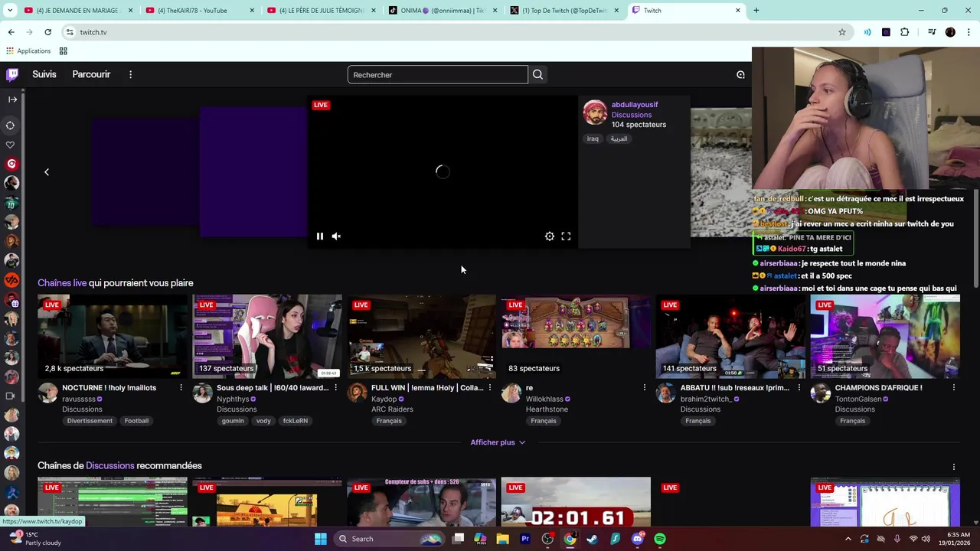Open options for the Sous deep talk card
The image size is (980, 551).
point(335,388)
